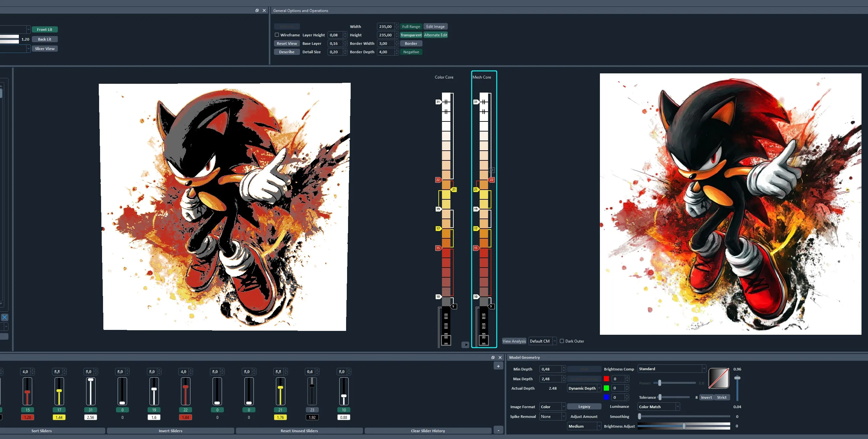Select layer marker 31 in Color Core
The height and width of the screenshot is (439, 868).
[438, 102]
